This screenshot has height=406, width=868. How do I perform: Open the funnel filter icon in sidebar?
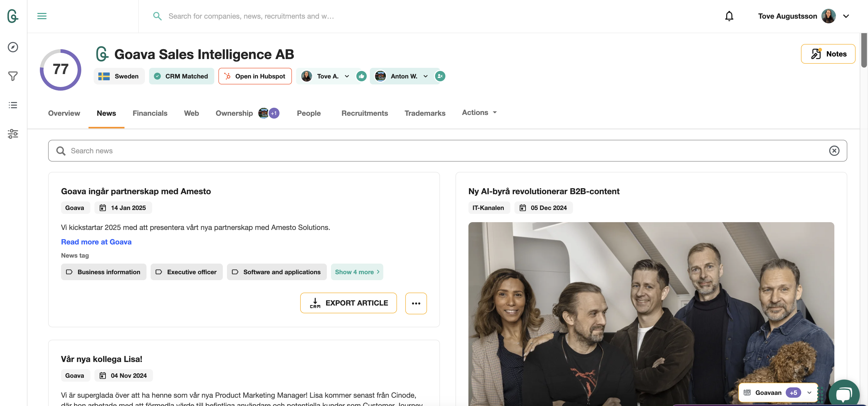point(13,76)
